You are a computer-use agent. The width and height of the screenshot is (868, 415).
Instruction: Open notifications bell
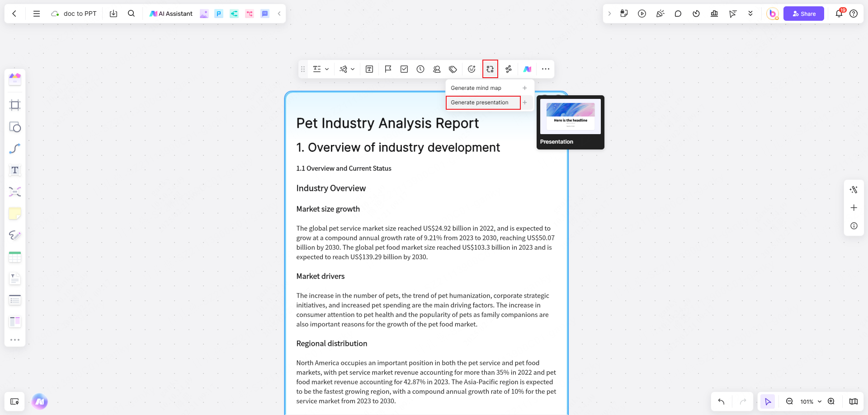click(x=839, y=14)
